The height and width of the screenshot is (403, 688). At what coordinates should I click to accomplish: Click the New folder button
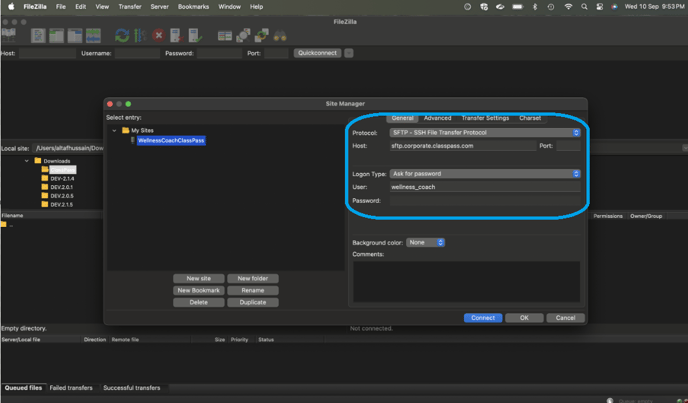tap(253, 278)
